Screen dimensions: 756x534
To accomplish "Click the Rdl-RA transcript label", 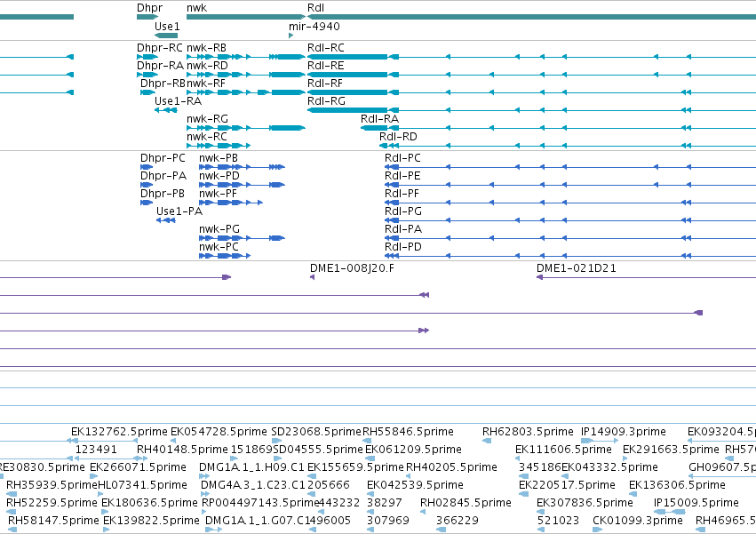I will point(380,119).
